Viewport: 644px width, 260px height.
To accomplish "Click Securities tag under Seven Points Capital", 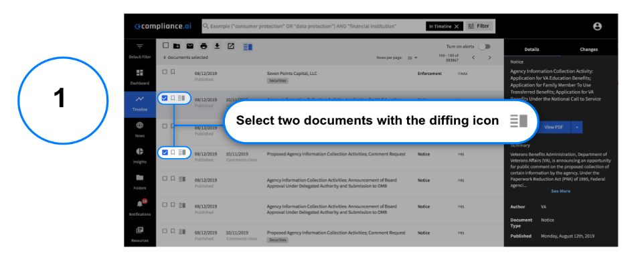I will tap(277, 80).
